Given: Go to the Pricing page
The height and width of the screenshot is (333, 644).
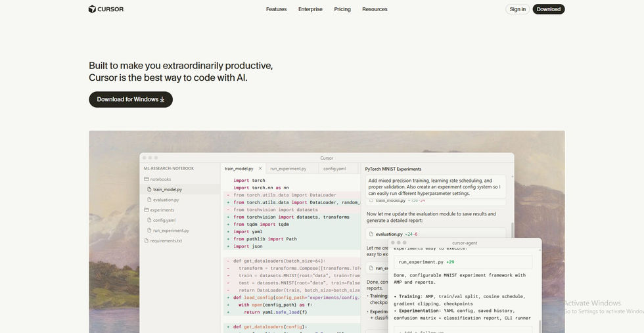Looking at the screenshot, I should [x=342, y=9].
